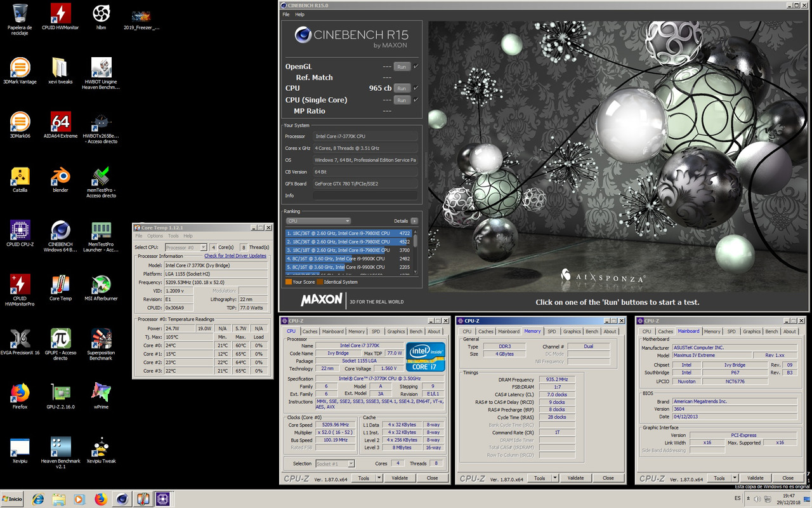Open the AIDA64 Extreme desktop icon
812x508 pixels.
[x=60, y=126]
